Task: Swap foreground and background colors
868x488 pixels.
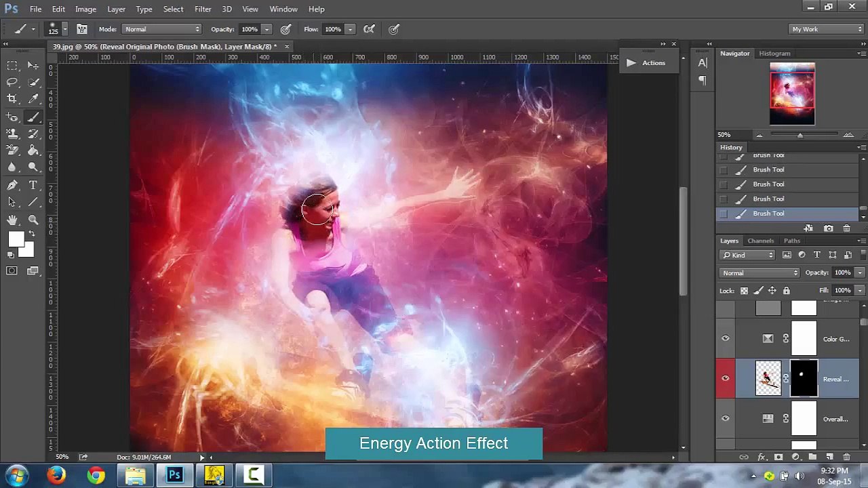Action: [x=31, y=234]
